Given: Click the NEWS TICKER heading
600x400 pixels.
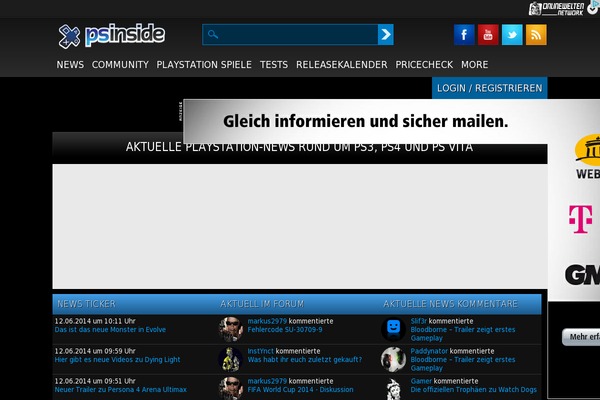Looking at the screenshot, I should coord(86,304).
